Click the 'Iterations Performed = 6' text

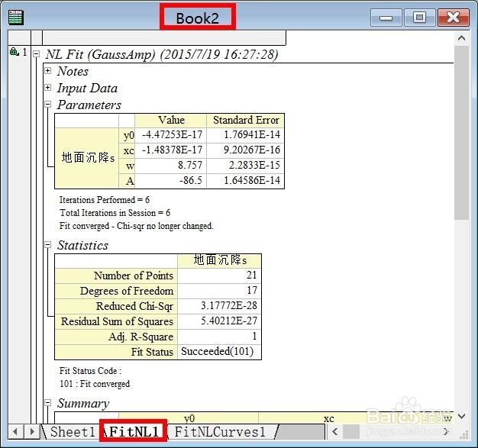point(105,200)
